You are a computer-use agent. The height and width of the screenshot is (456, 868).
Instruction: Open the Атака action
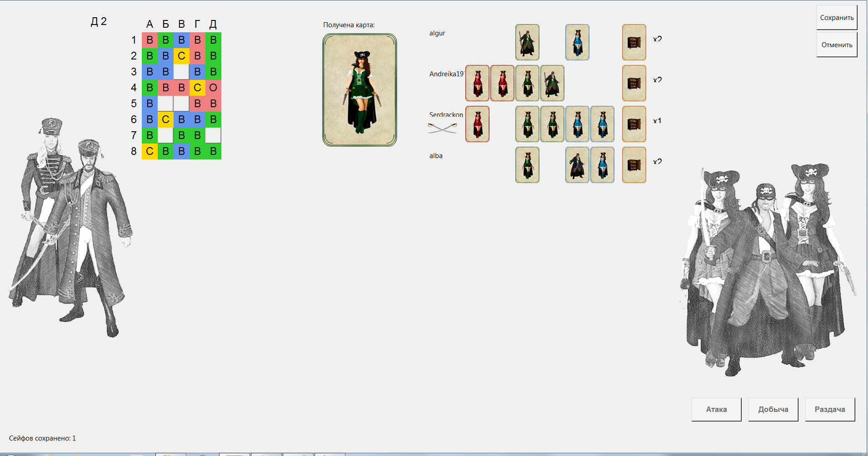point(716,409)
